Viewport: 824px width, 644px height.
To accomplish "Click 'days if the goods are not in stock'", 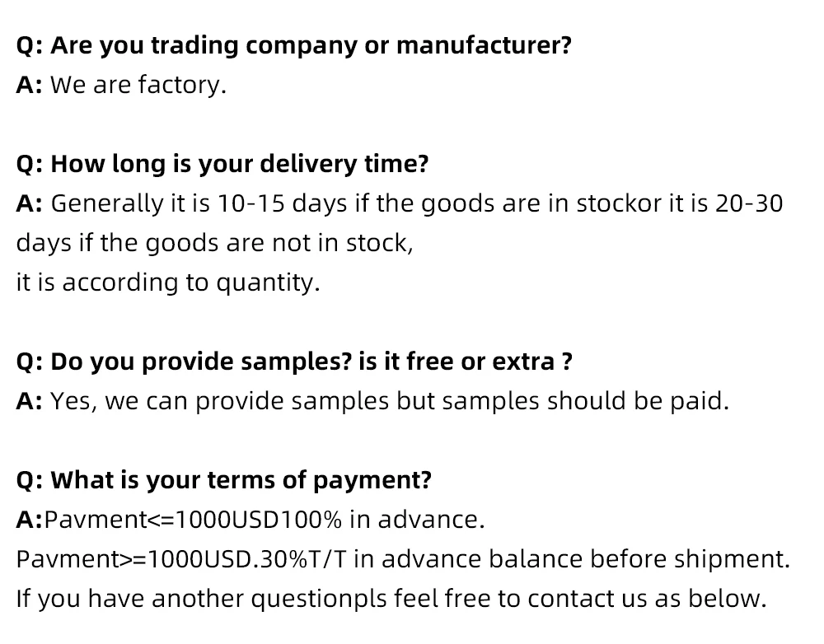I will coord(214,242).
